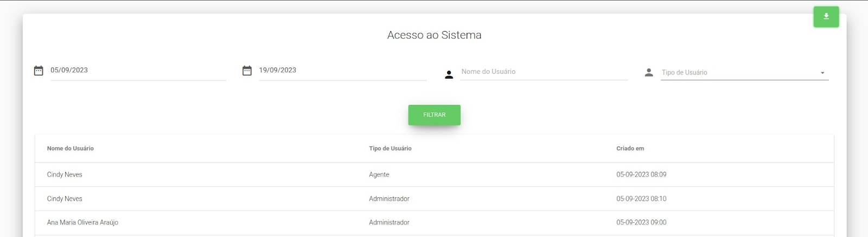The image size is (868, 237).
Task: Sort by Nome do Usuário column header
Action: click(71, 148)
